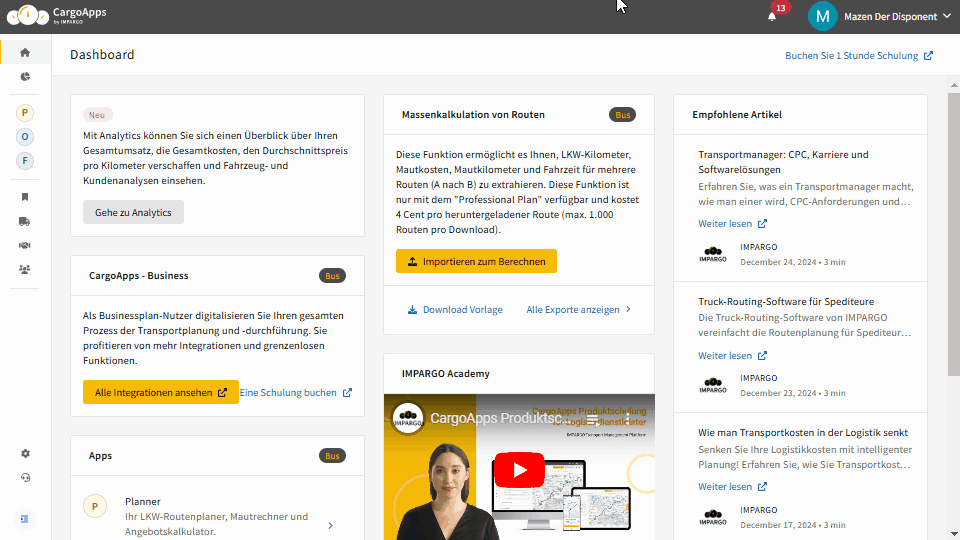Click Gehe zu Analytics button

133,212
